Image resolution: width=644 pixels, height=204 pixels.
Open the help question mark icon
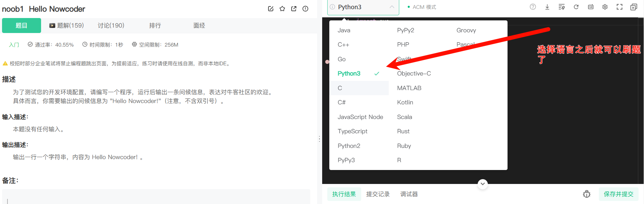[x=533, y=7]
